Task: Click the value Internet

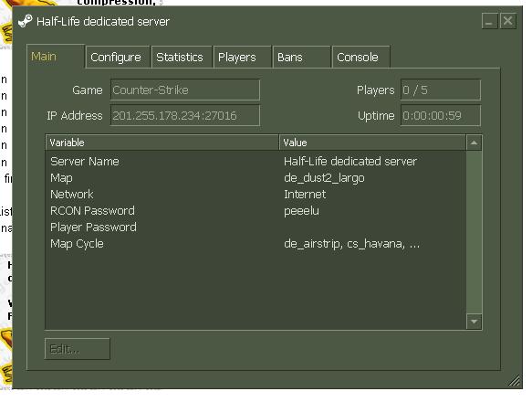Action: 305,195
